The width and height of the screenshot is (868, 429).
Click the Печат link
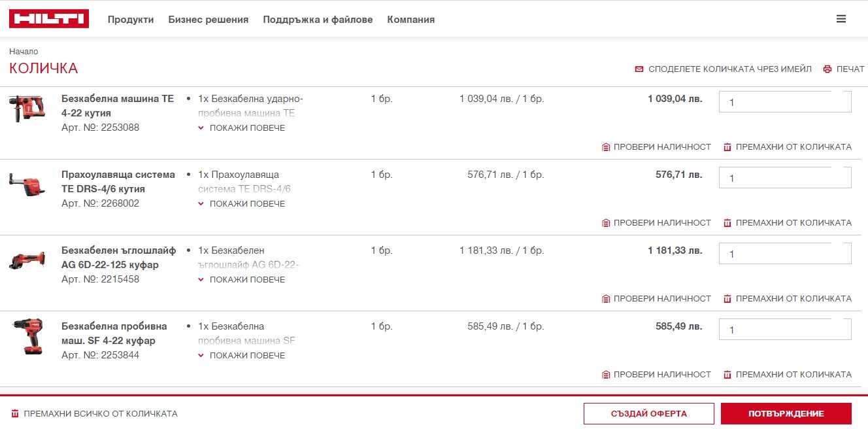click(x=850, y=69)
